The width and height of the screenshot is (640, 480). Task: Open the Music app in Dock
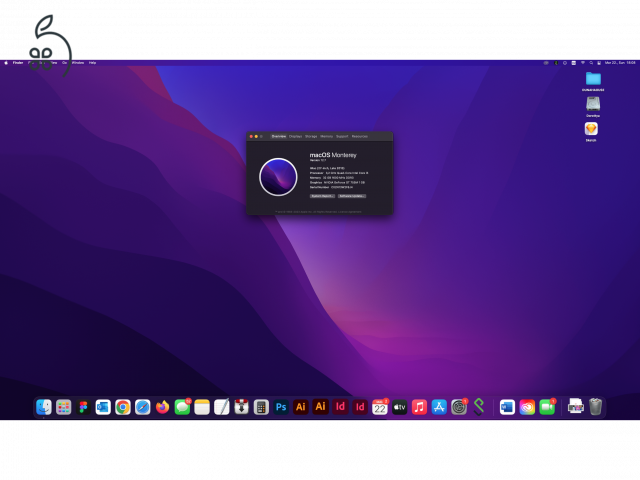click(x=419, y=407)
